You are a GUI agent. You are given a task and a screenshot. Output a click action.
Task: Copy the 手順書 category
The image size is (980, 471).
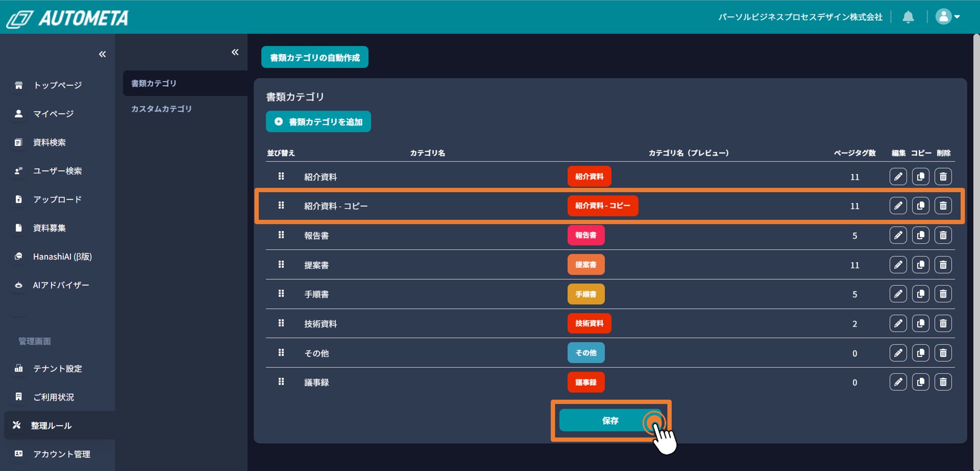[920, 294]
